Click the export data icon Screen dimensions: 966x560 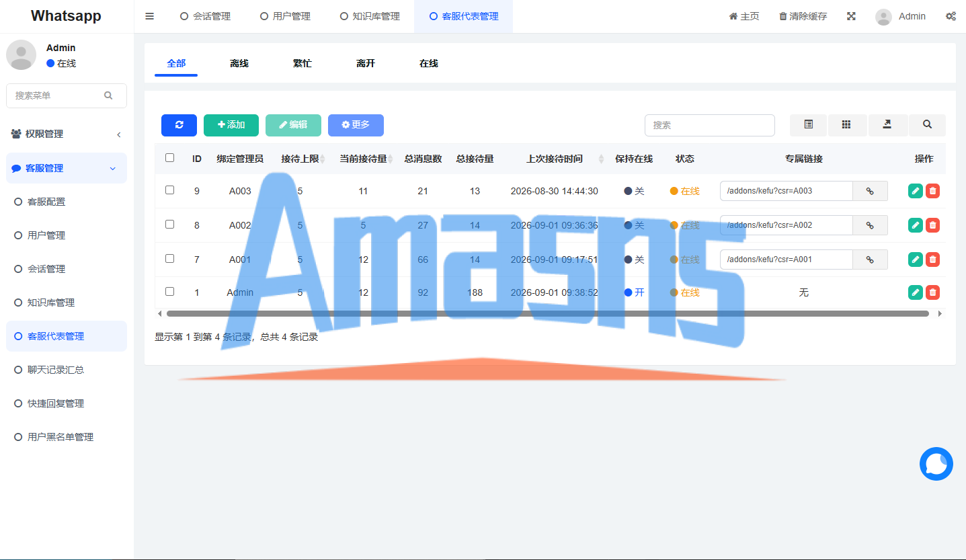click(x=887, y=125)
